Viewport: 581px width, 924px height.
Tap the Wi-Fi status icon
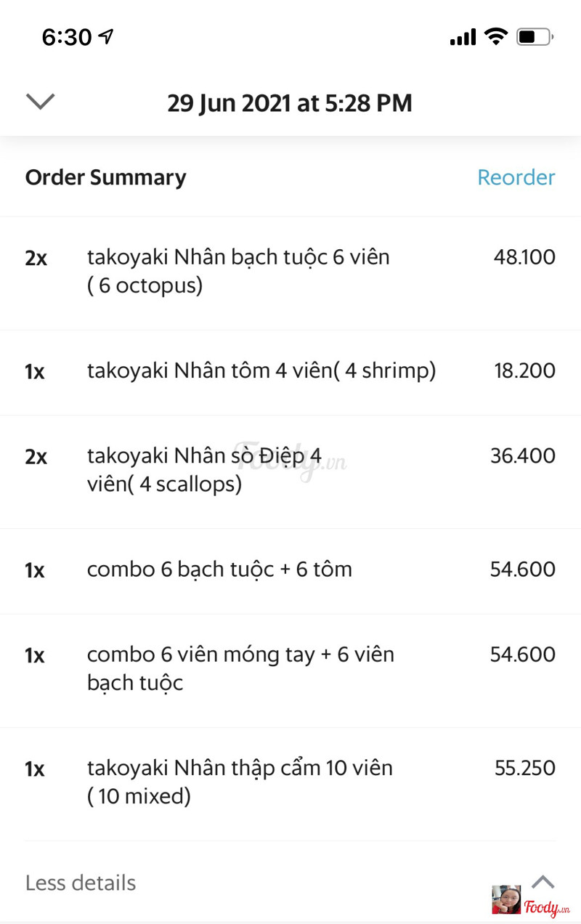496,36
